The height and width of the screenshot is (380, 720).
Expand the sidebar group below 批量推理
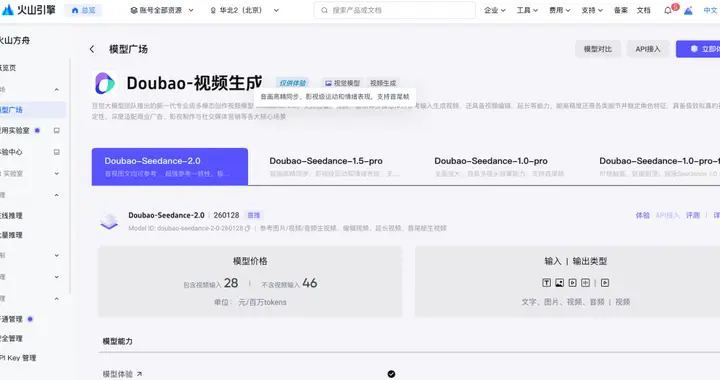coord(56,255)
